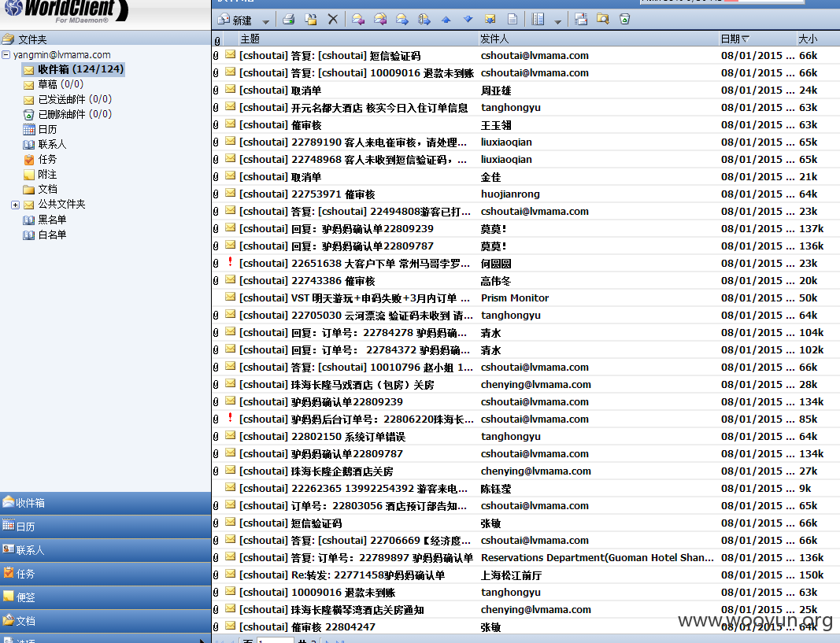This screenshot has width=840, height=643.
Task: Open 附注 in the folder tree
Action: tap(40, 175)
